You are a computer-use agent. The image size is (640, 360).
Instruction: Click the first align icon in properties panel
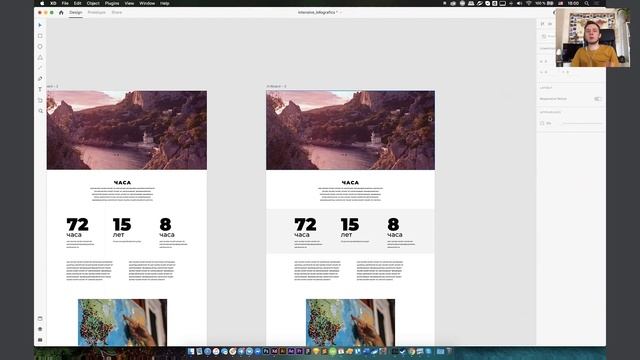(542, 24)
